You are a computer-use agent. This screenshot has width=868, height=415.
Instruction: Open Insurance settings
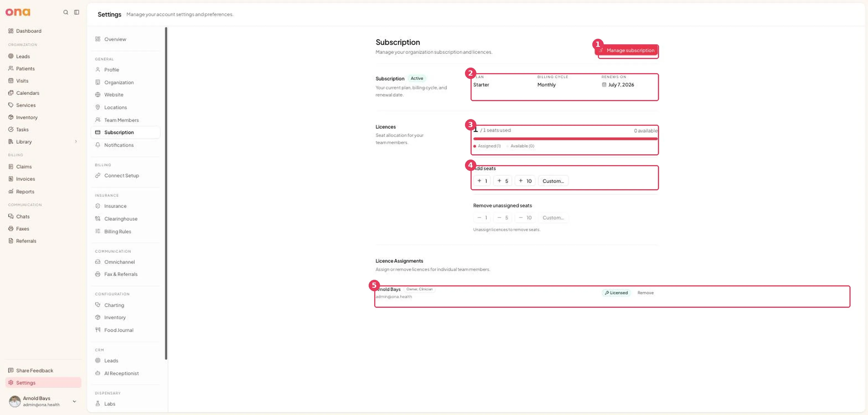point(125,206)
